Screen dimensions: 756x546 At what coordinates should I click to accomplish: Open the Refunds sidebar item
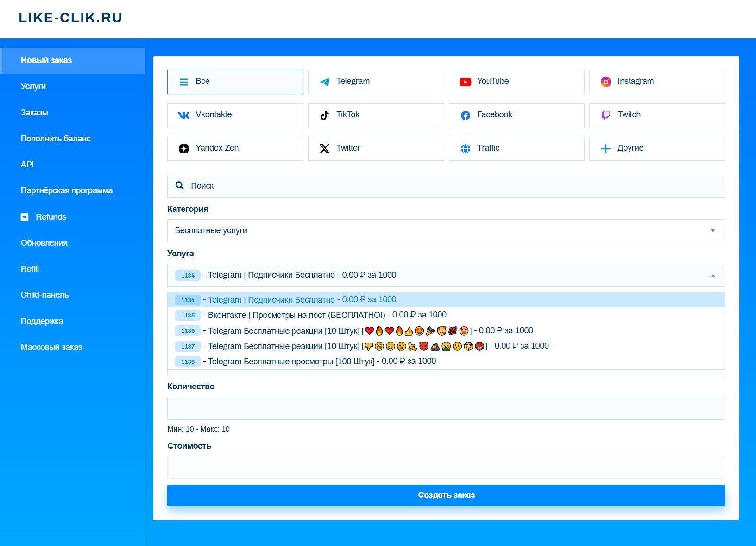50,217
